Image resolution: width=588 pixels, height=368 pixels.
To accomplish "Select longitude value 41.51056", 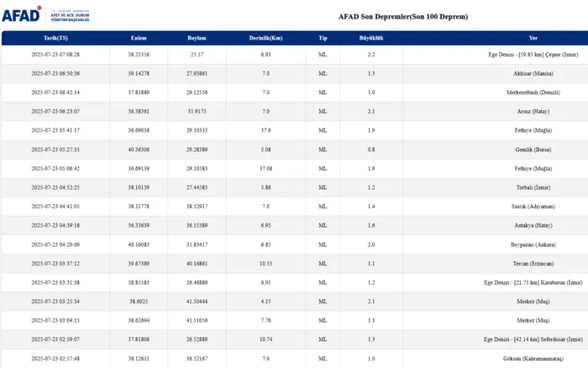I will coord(197,320).
